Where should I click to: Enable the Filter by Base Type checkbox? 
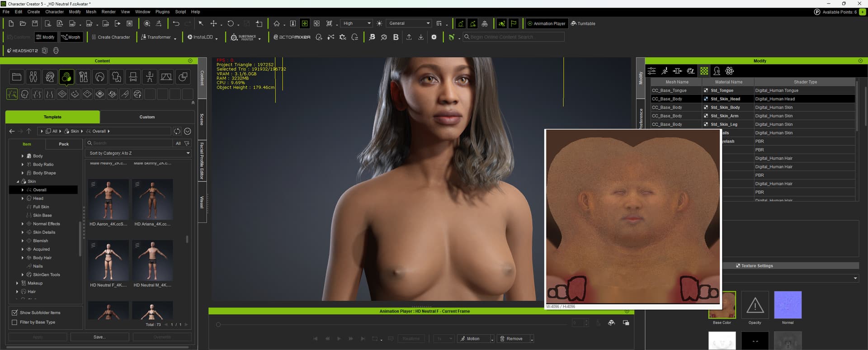(14, 322)
